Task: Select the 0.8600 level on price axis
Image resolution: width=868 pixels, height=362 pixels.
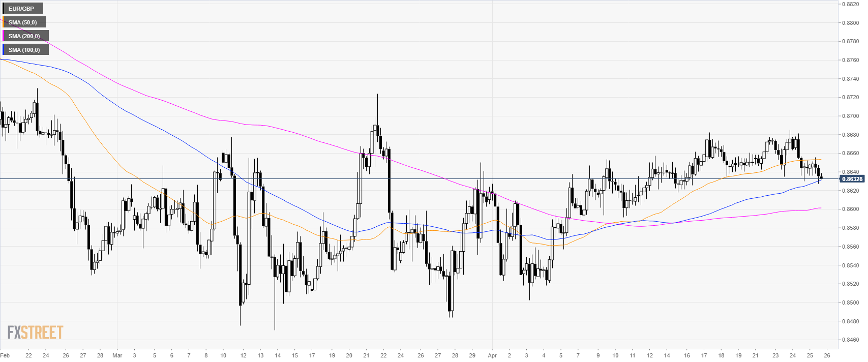Action: pos(850,209)
